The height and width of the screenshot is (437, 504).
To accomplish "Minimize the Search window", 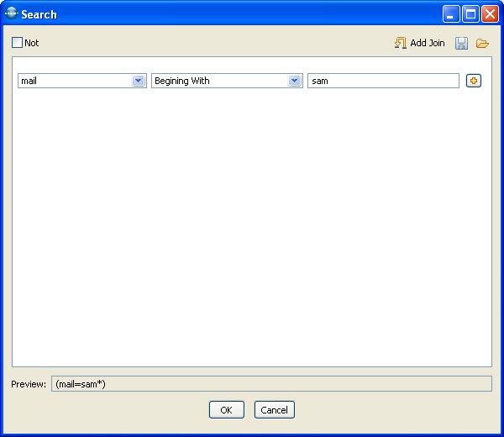I will [452, 14].
